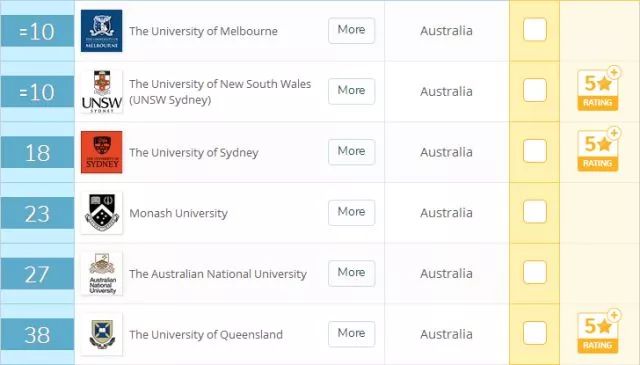Image resolution: width=640 pixels, height=365 pixels.
Task: Open the University of Sydney 5-star rating badge
Action: [x=598, y=149]
